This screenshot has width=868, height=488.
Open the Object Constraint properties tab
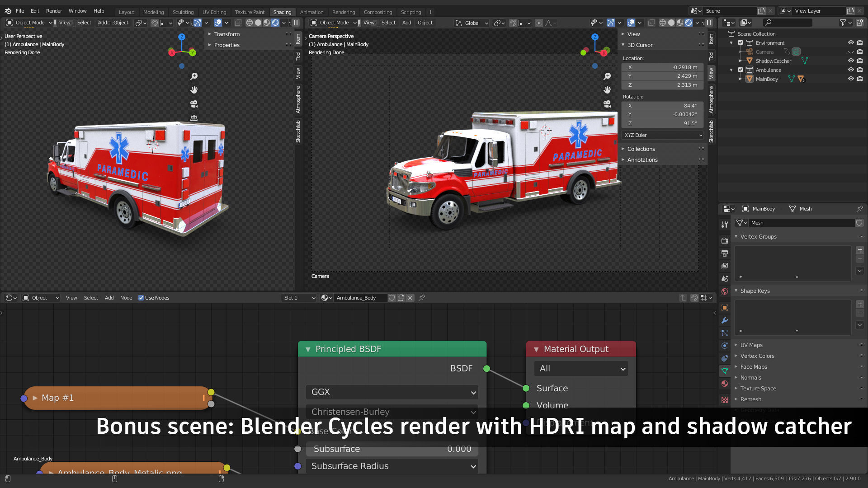coord(725,358)
